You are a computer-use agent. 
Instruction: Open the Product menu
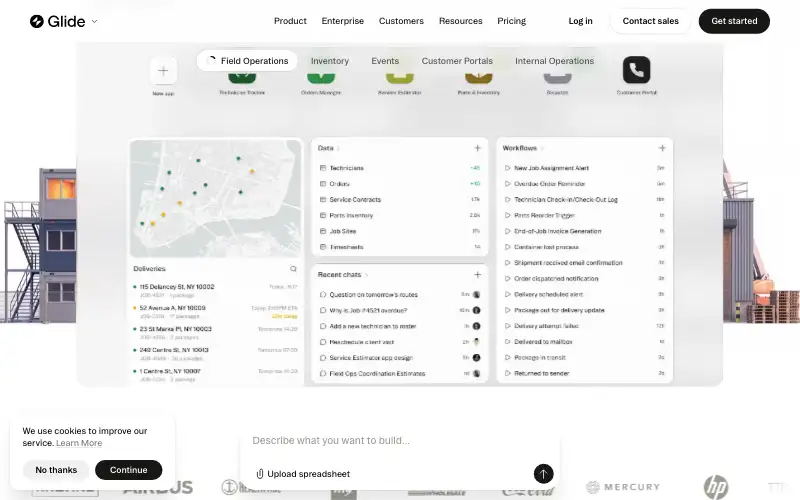point(290,21)
